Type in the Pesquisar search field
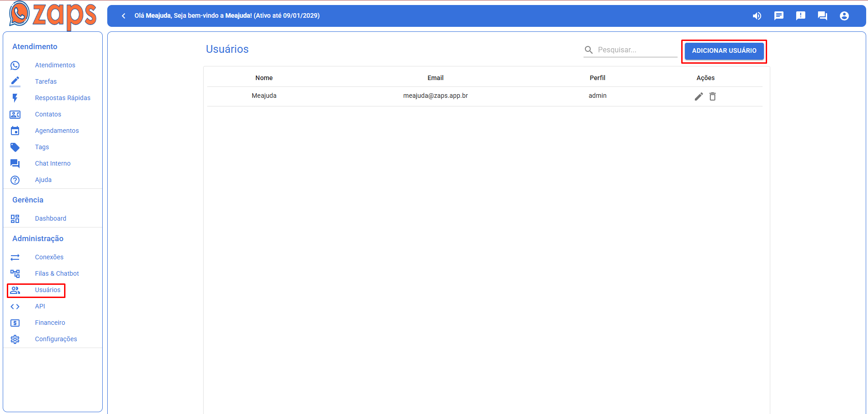The height and width of the screenshot is (414, 868). point(636,50)
